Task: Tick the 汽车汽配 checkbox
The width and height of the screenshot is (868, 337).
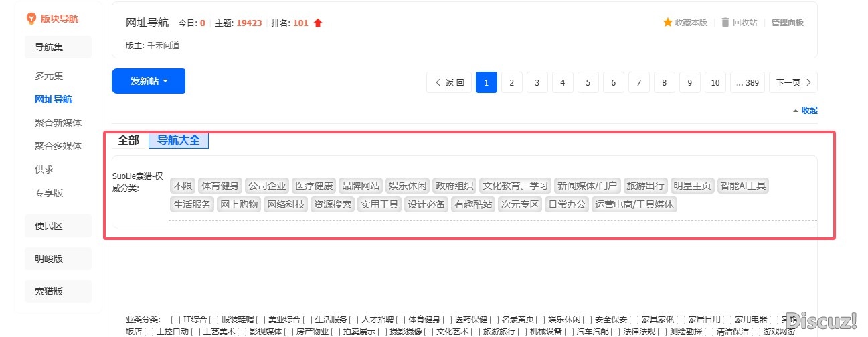Action: 570,331
